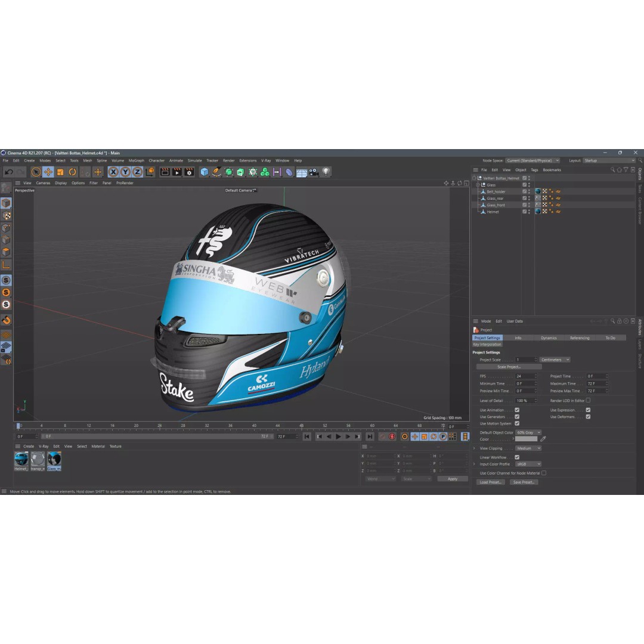Enable Render LOD in Editor

coord(588,400)
